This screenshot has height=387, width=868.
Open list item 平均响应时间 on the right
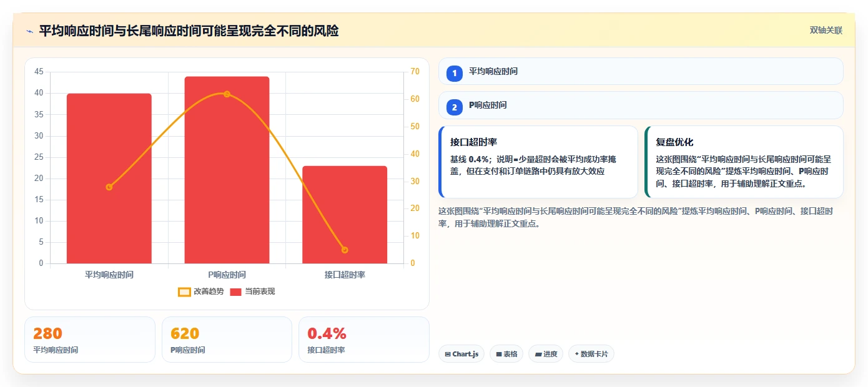[x=641, y=71]
